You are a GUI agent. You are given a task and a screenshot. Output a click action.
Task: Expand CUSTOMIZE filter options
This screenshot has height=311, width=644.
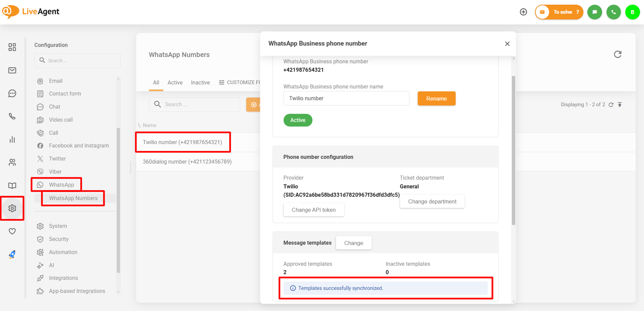(239, 83)
